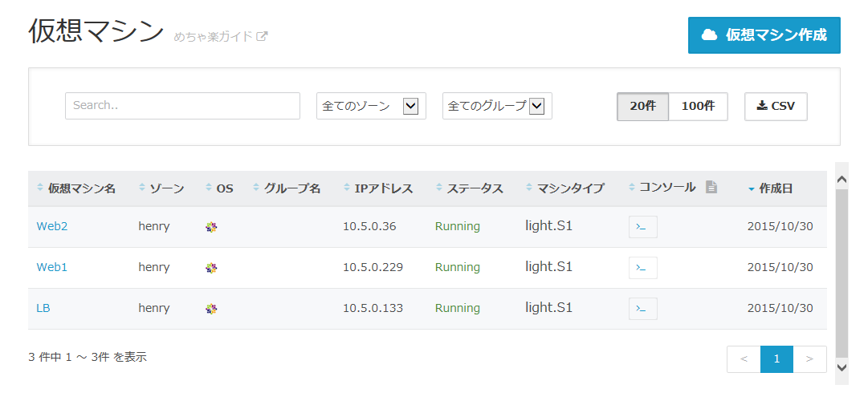Sort table by ステータス column
This screenshot has height=397, width=868.
(470, 188)
